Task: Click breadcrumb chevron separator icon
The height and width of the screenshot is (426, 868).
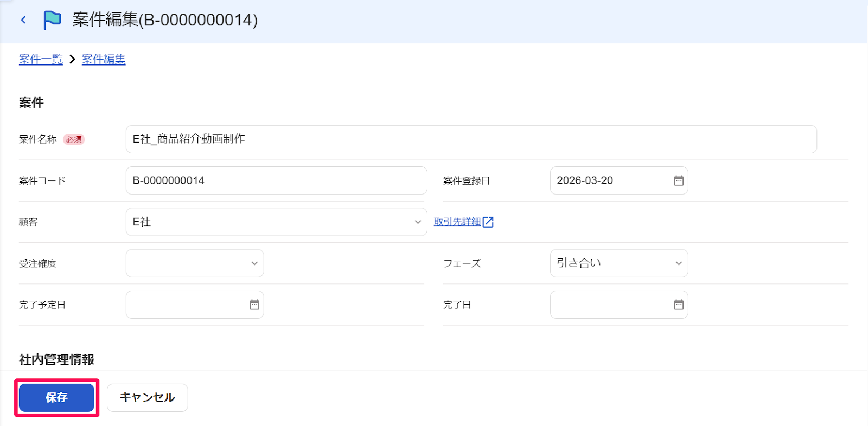Action: point(72,59)
